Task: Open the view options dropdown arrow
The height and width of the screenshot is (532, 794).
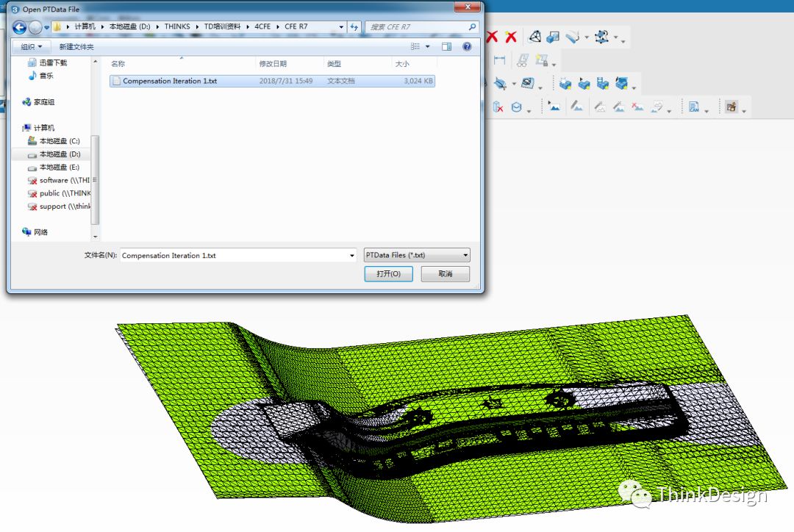Action: pos(426,46)
